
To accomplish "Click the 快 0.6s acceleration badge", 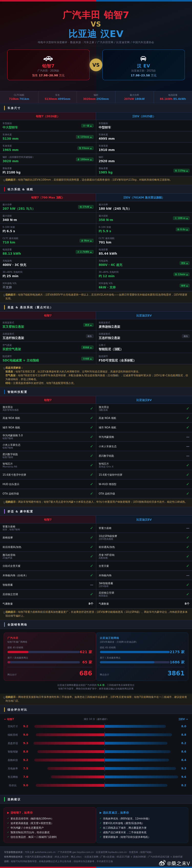I will coord(183,229).
